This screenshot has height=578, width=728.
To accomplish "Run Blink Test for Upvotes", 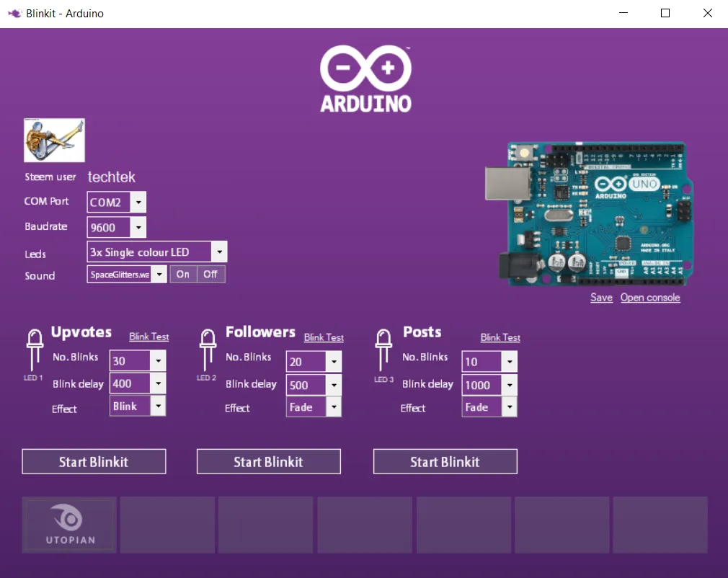I will pyautogui.click(x=149, y=337).
